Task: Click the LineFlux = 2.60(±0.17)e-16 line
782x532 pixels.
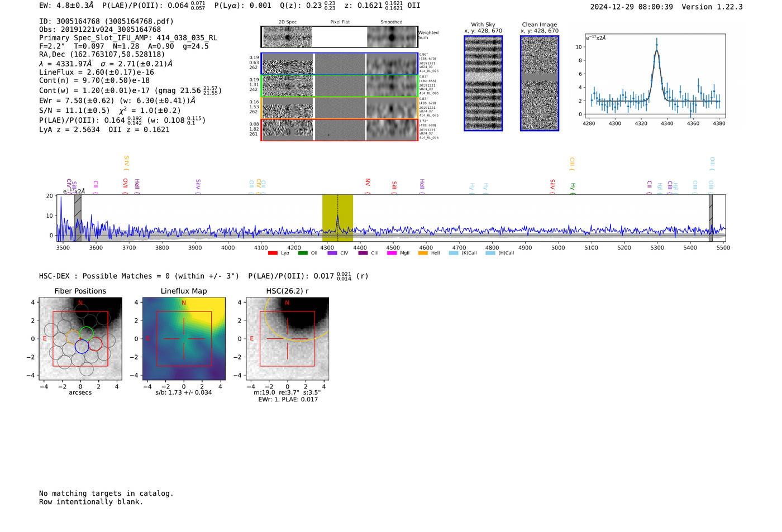Action: 97,72
